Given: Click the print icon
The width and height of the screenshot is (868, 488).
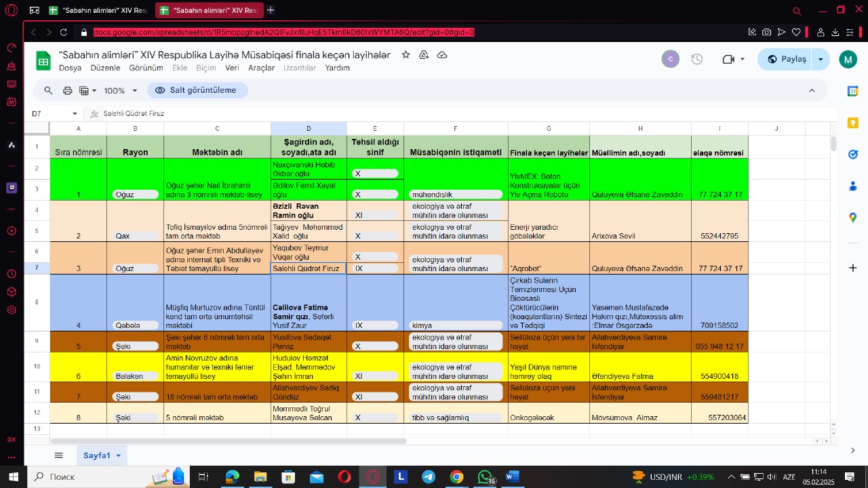Looking at the screenshot, I should coord(67,91).
